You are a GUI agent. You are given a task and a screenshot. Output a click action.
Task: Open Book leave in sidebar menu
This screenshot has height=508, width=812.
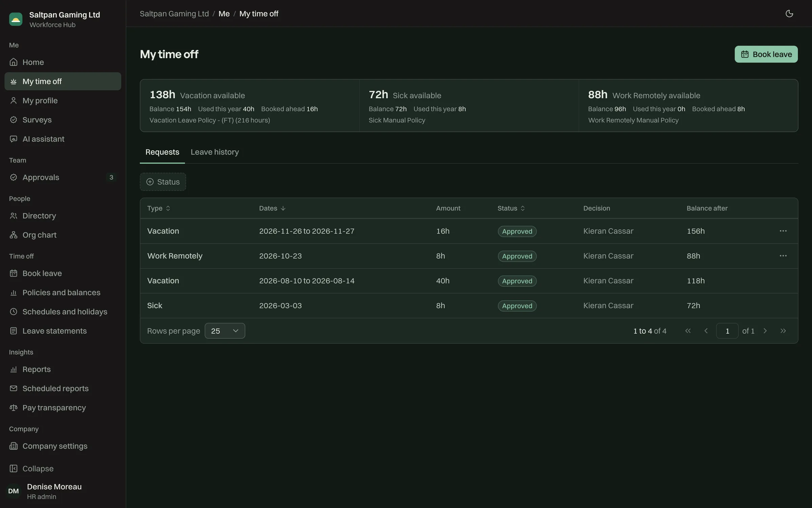(63, 273)
